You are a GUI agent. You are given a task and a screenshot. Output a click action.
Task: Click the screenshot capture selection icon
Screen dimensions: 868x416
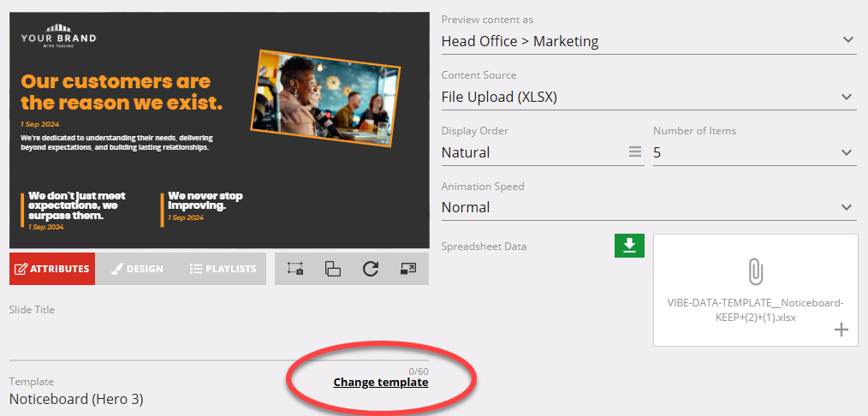click(295, 269)
